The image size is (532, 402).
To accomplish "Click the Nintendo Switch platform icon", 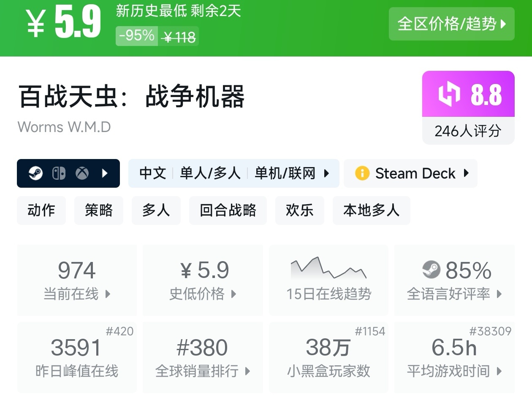I will pos(59,173).
